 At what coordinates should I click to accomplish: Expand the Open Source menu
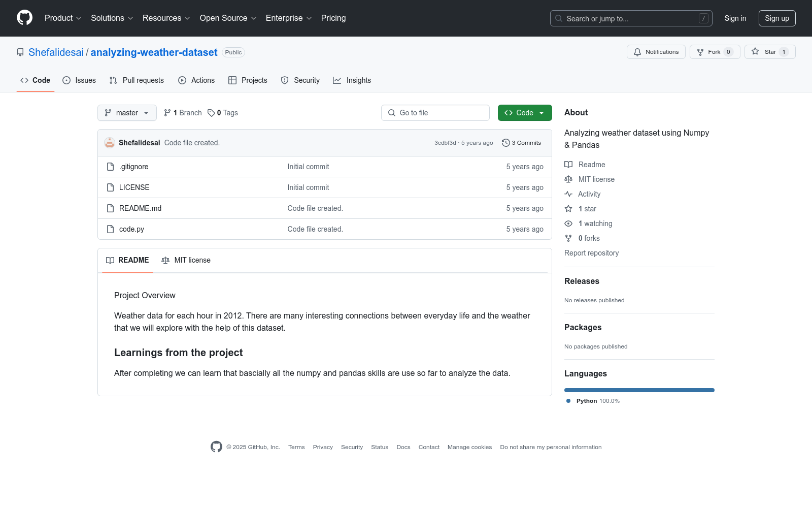tap(228, 18)
